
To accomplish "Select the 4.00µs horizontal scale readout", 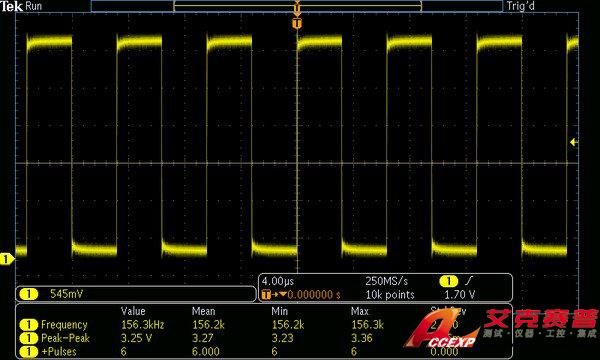I will coord(278,281).
